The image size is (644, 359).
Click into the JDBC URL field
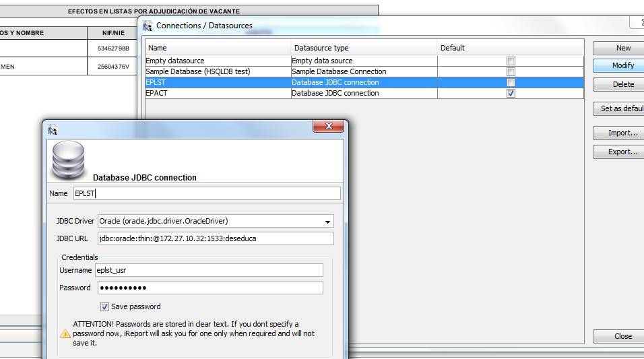click(x=216, y=238)
